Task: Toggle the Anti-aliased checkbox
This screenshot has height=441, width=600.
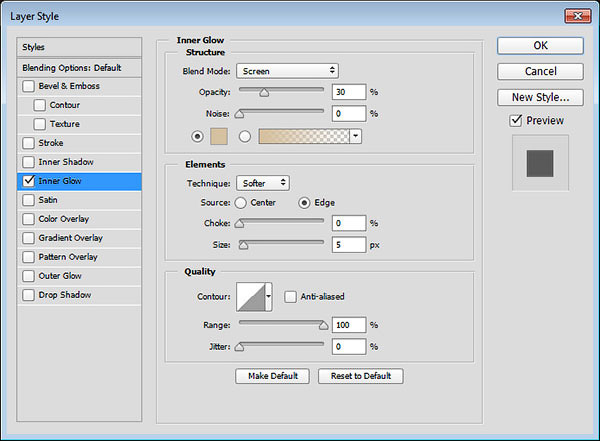Action: coord(290,297)
